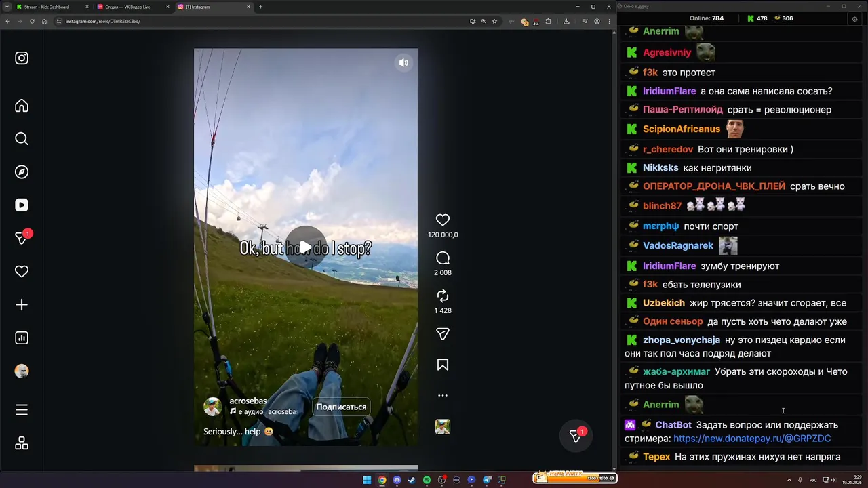Open Discord taskbar icon
The image size is (868, 488).
(397, 480)
